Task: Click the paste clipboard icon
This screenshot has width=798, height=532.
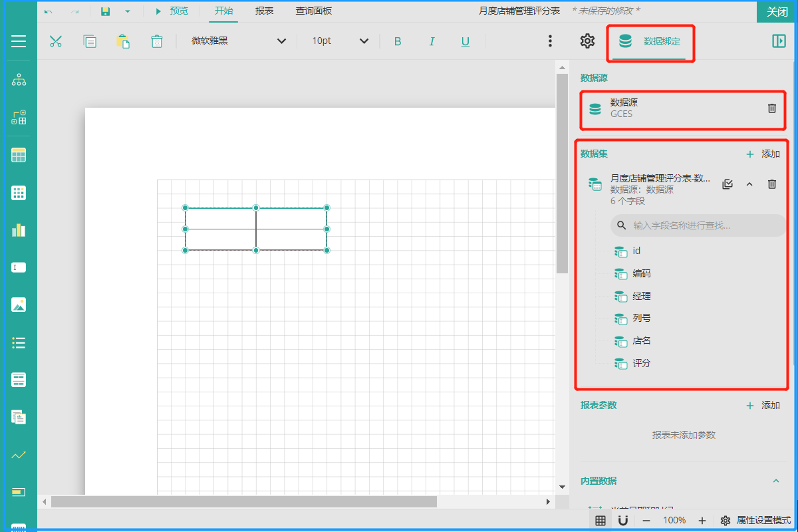Action: 123,41
